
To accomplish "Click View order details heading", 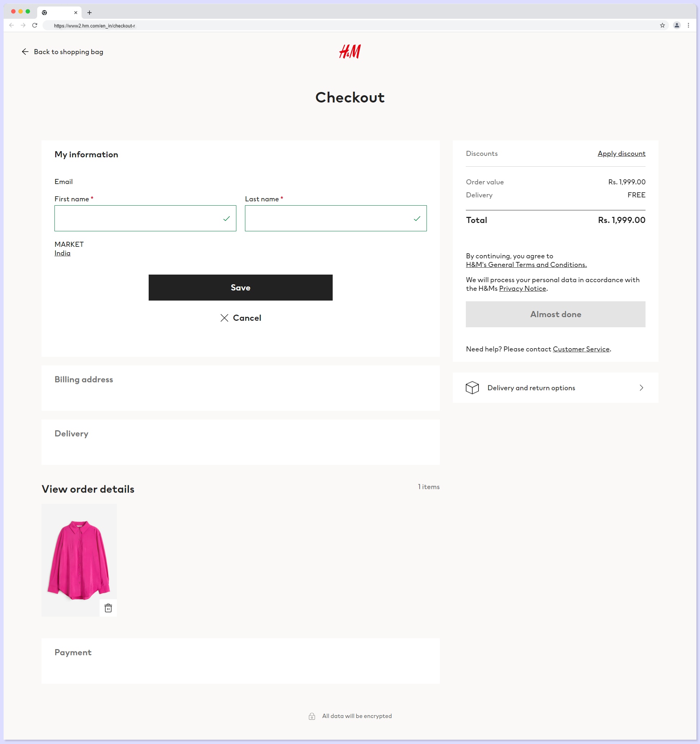I will pos(88,489).
